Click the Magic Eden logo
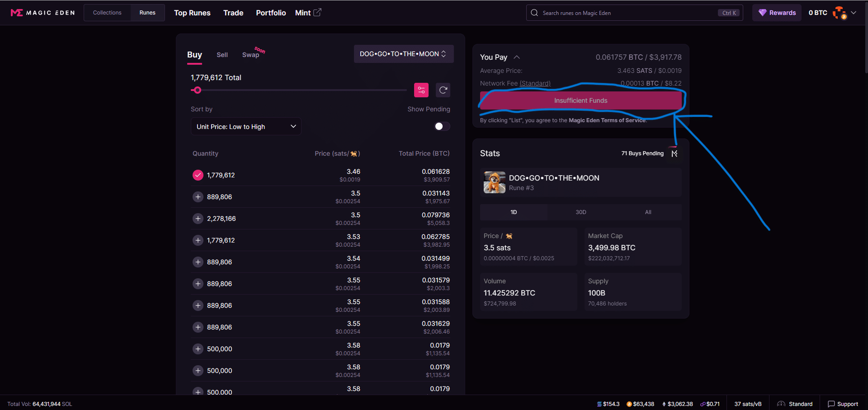Viewport: 868px width, 410px height. pyautogui.click(x=42, y=13)
